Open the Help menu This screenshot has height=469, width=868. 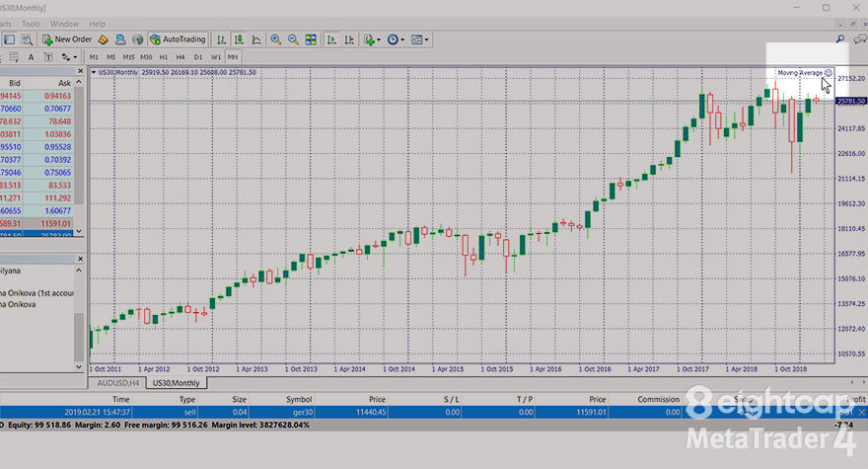coord(97,24)
